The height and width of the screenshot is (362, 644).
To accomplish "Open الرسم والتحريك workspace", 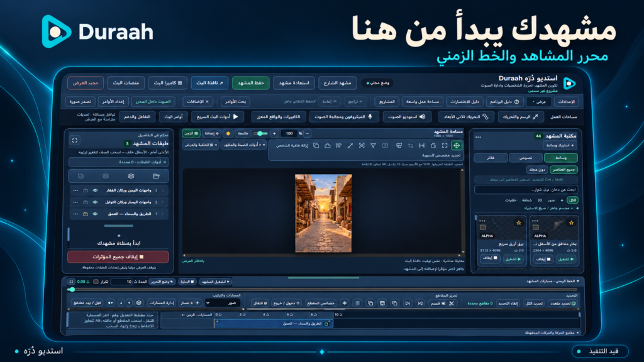I will 520,117.
